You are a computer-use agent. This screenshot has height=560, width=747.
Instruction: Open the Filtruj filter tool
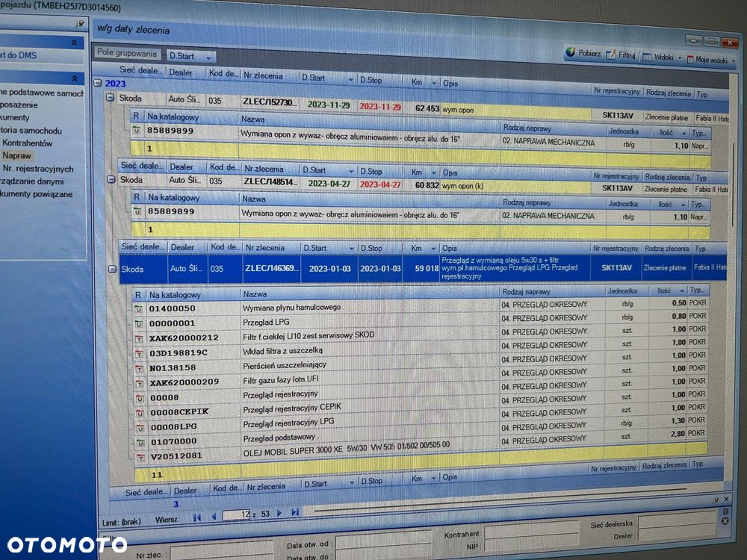pos(622,55)
